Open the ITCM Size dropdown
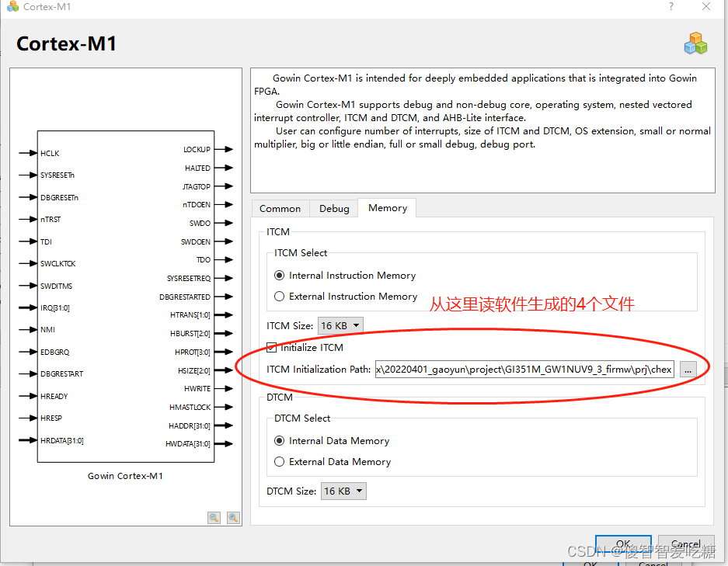 click(x=340, y=325)
